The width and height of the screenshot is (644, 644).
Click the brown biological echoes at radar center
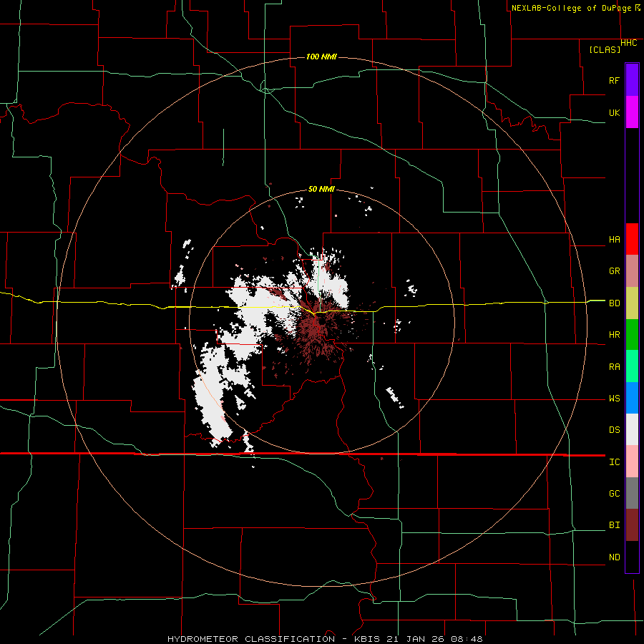(316, 326)
